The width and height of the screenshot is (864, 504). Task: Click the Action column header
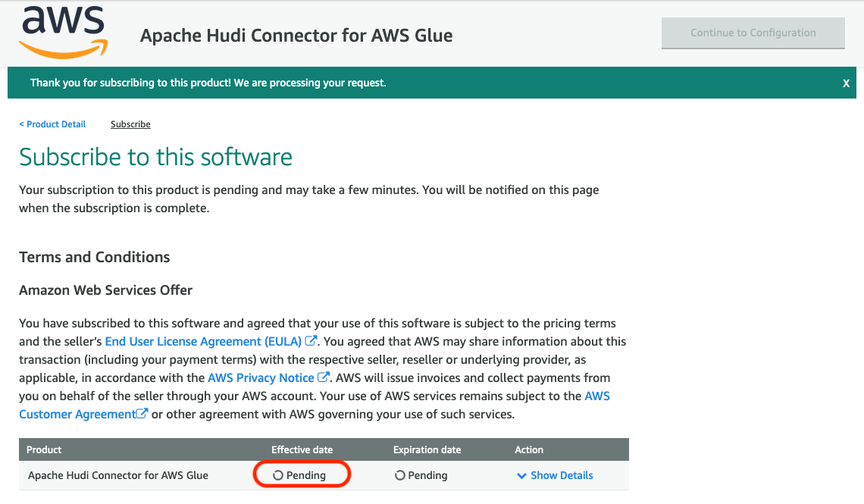[x=529, y=449]
